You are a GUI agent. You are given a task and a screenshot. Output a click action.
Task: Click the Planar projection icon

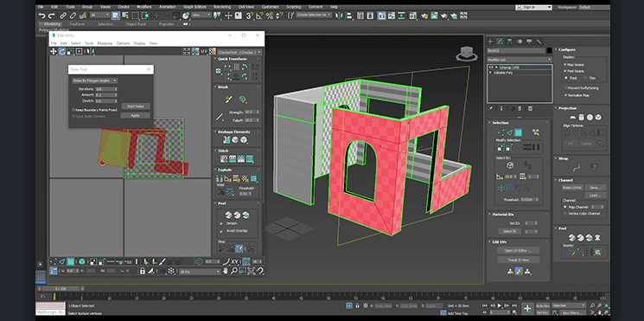573,117
